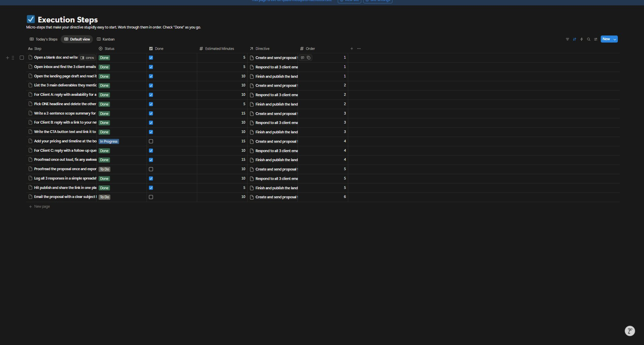Click the Estimated Minutes column header
This screenshot has height=345, width=644.
point(219,49)
